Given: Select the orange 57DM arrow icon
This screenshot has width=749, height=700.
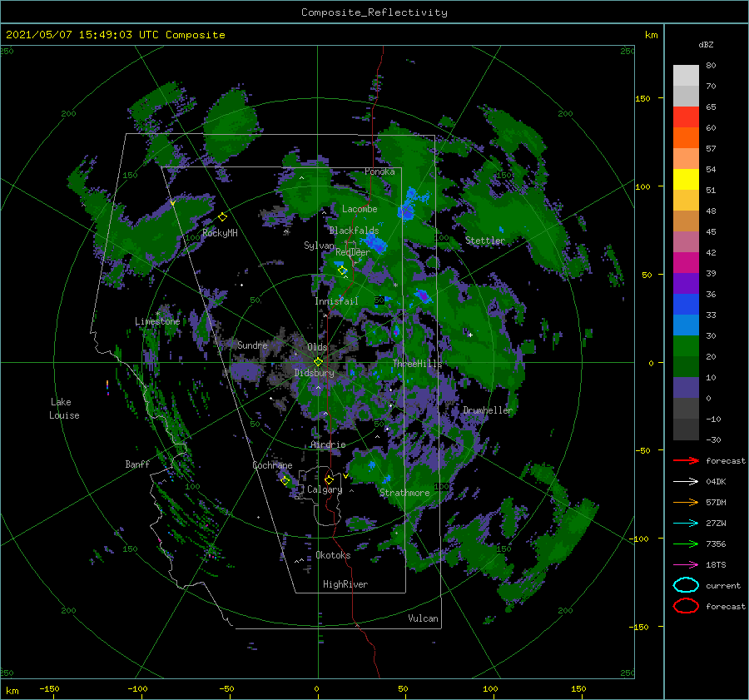Looking at the screenshot, I should (x=686, y=502).
